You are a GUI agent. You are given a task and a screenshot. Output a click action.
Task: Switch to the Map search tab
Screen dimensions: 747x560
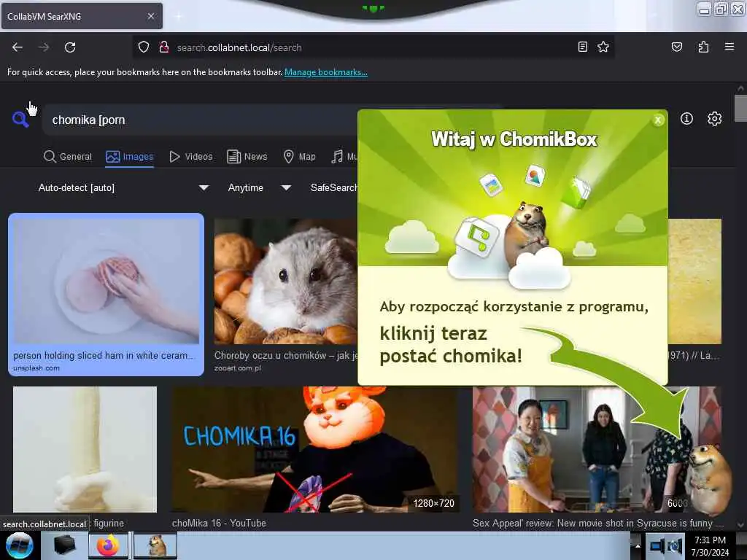coord(299,157)
